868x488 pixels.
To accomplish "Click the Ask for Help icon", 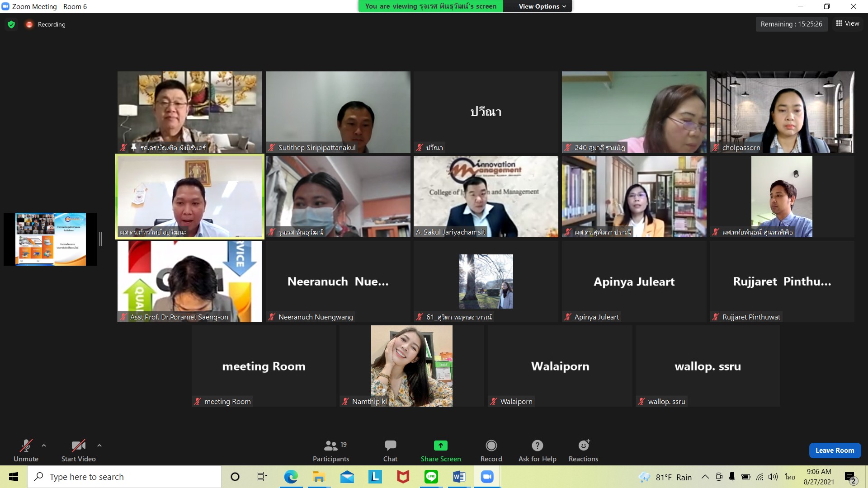I will (x=537, y=446).
